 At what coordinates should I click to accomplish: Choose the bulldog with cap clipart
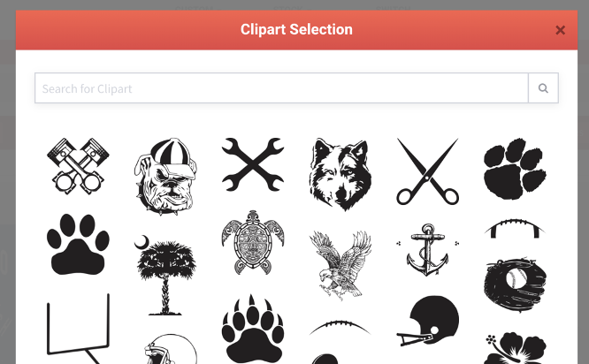point(165,176)
